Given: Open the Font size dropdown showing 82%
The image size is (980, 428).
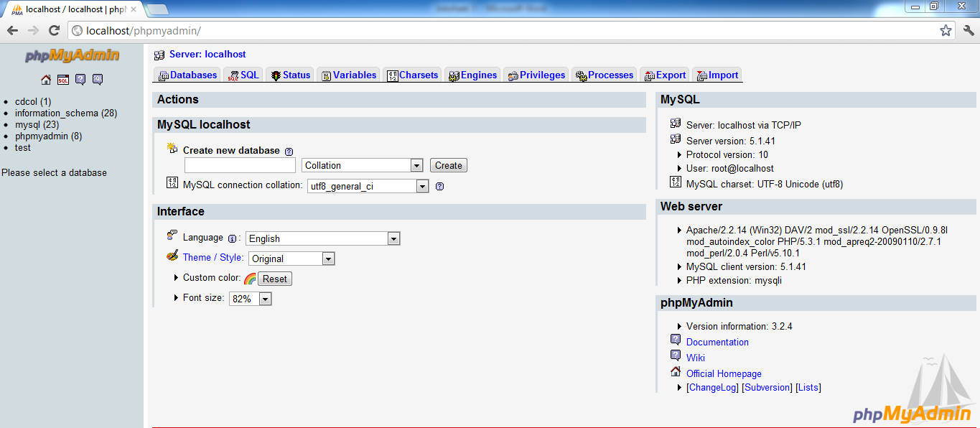Looking at the screenshot, I should click(251, 299).
